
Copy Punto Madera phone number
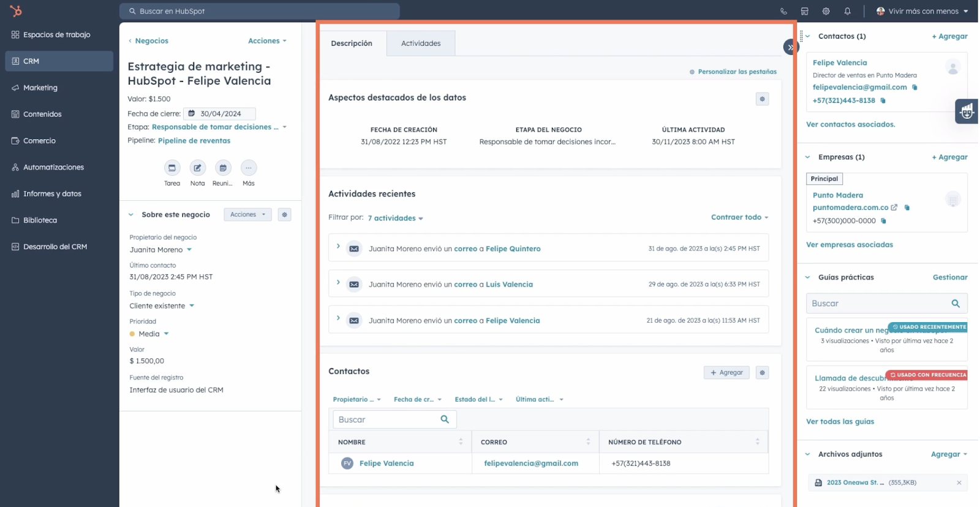coord(883,221)
